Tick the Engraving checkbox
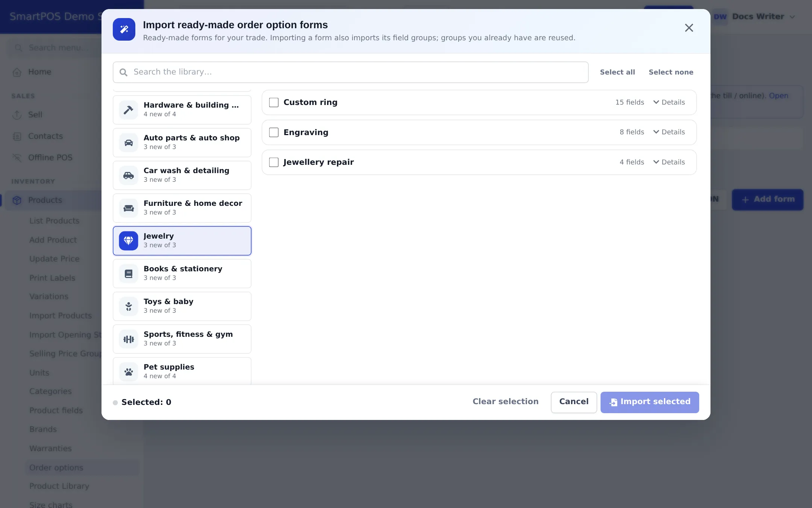 274,132
